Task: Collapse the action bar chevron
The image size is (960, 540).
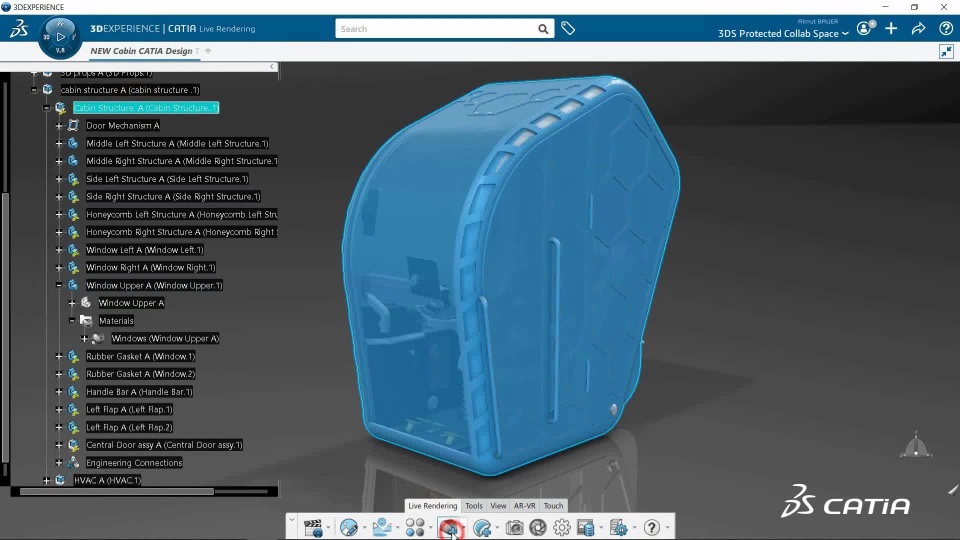Action: [291, 520]
